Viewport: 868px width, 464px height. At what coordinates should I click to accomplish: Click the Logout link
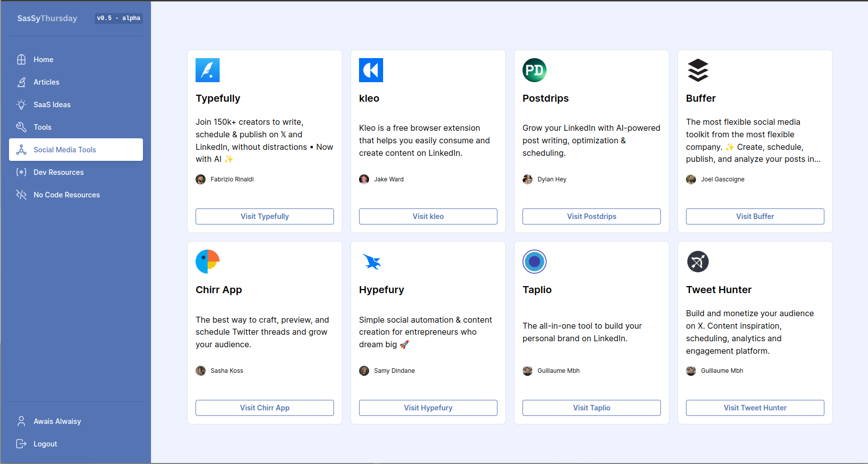tap(76, 444)
